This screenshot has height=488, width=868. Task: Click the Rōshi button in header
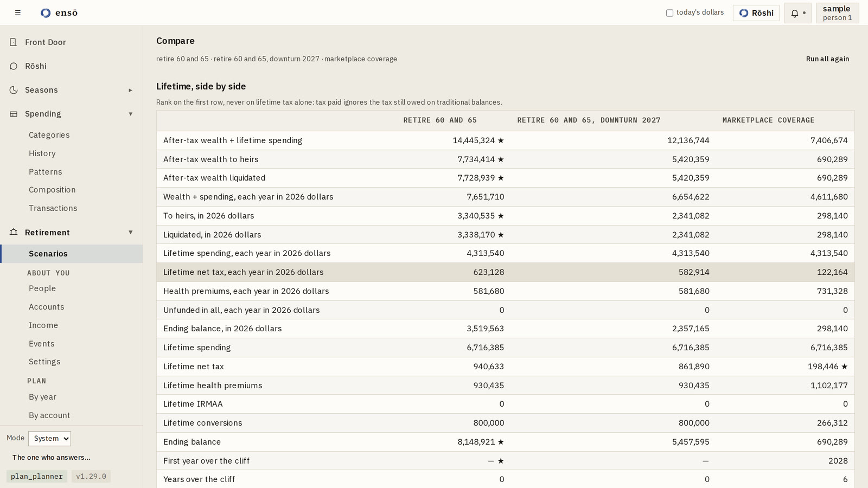coord(756,13)
